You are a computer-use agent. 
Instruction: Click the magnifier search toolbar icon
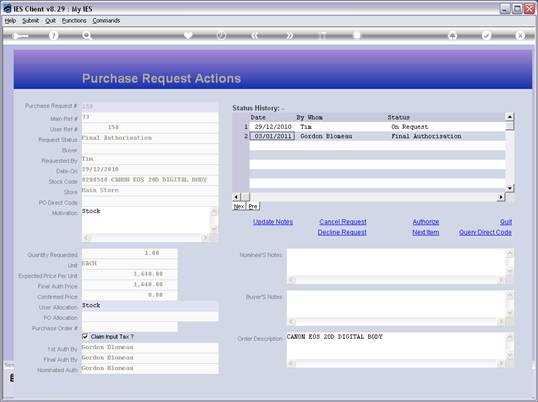tap(87, 35)
